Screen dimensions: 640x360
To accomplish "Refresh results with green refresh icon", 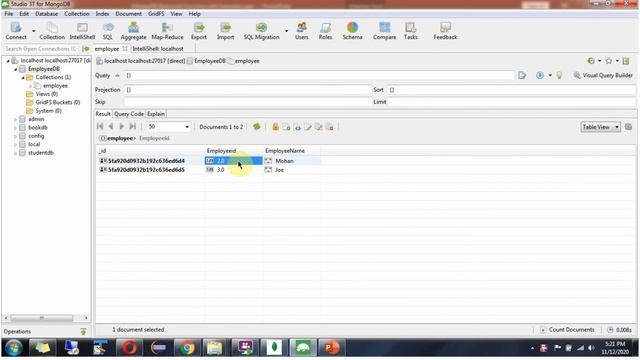I will coord(256,127).
